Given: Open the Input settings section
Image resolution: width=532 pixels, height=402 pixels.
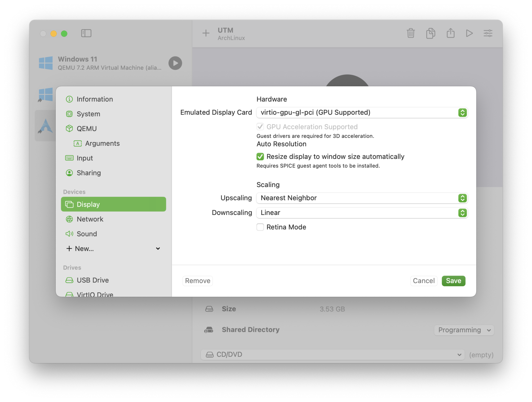Looking at the screenshot, I should [113, 158].
